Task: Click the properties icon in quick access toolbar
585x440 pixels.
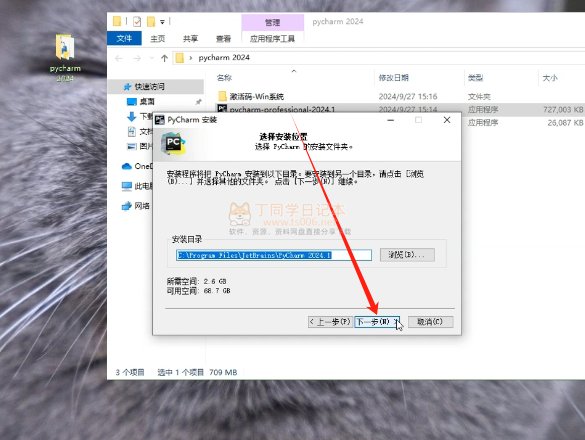Action: click(x=137, y=22)
